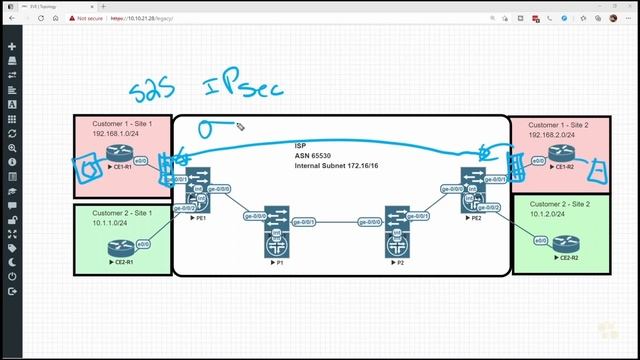Open the chat bubble sidebar icon
The width and height of the screenshot is (640, 360).
coord(12,205)
